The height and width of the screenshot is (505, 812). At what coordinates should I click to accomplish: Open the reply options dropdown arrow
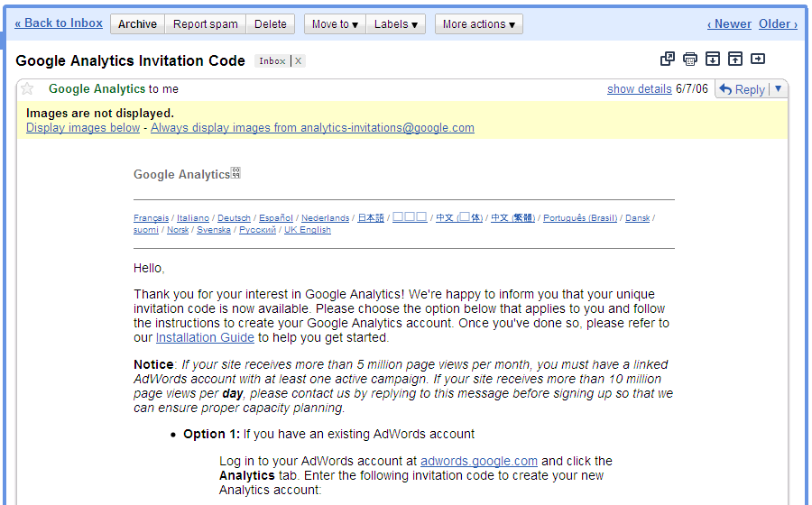coord(778,89)
